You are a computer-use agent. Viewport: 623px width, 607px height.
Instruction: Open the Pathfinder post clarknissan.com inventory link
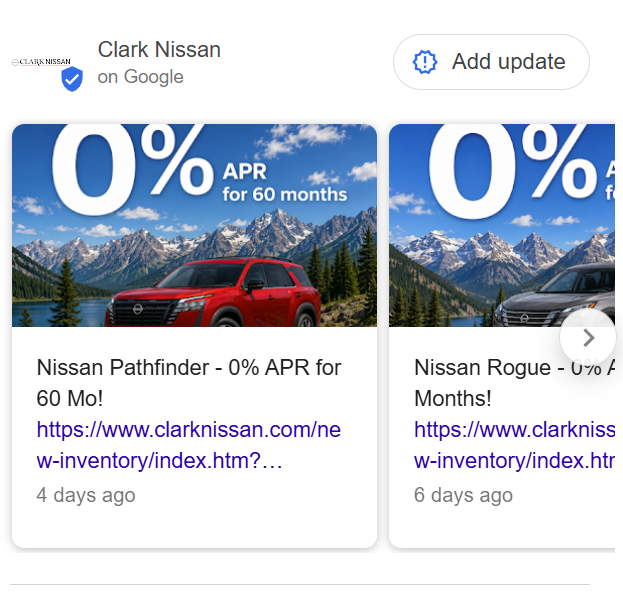click(188, 445)
